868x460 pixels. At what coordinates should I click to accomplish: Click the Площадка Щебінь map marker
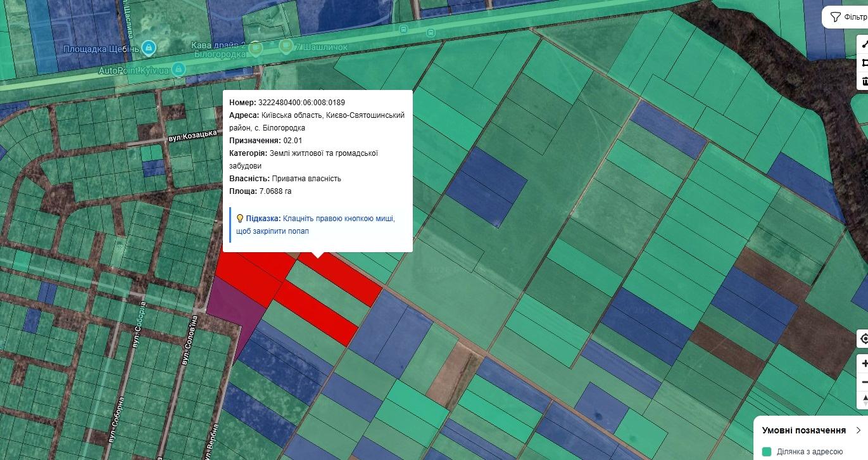coord(148,48)
